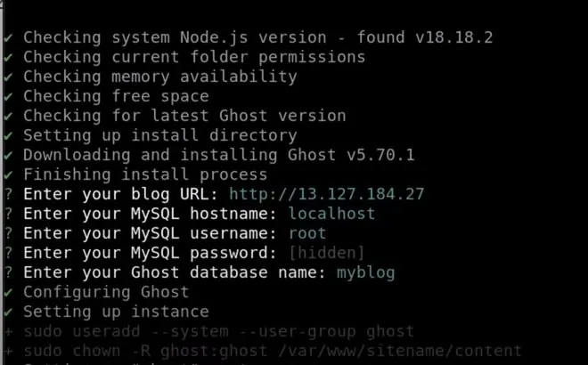Viewport: 588px width, 365px height.
Task: Click the checkmark next to folder permissions
Action: click(6, 57)
